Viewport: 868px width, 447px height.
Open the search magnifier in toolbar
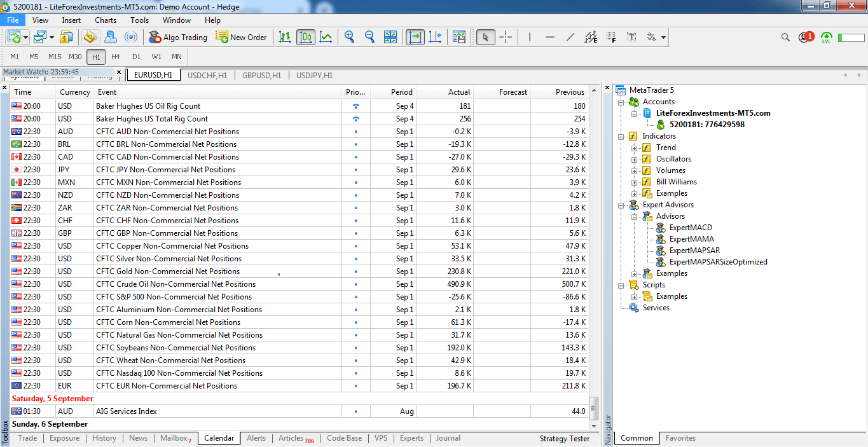(786, 38)
